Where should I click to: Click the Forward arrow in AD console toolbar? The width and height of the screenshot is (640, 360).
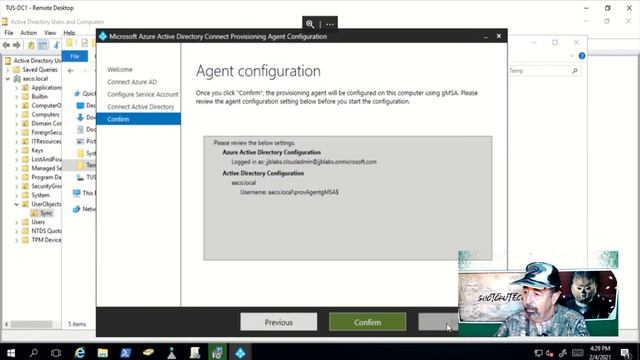(x=17, y=45)
